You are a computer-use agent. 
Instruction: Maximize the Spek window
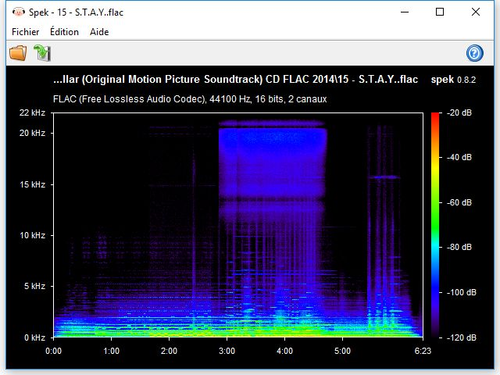[x=440, y=12]
